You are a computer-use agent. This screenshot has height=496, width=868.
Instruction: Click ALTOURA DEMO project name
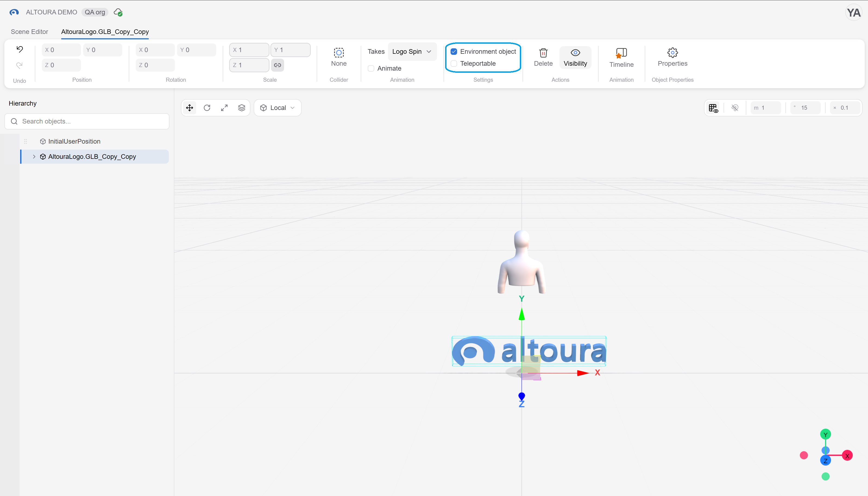click(51, 12)
